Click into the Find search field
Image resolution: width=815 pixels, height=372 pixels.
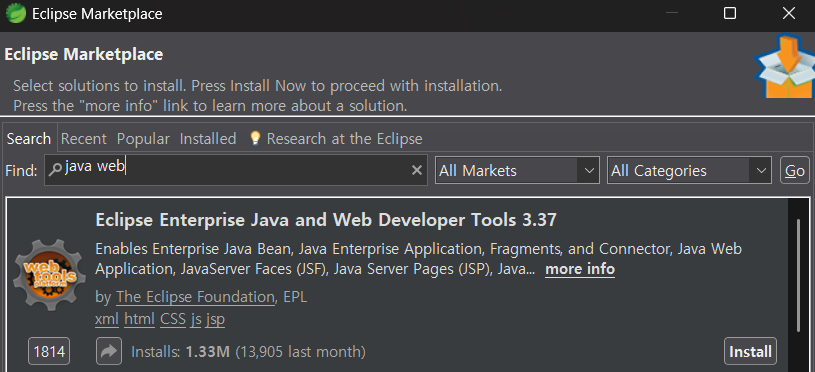point(235,170)
